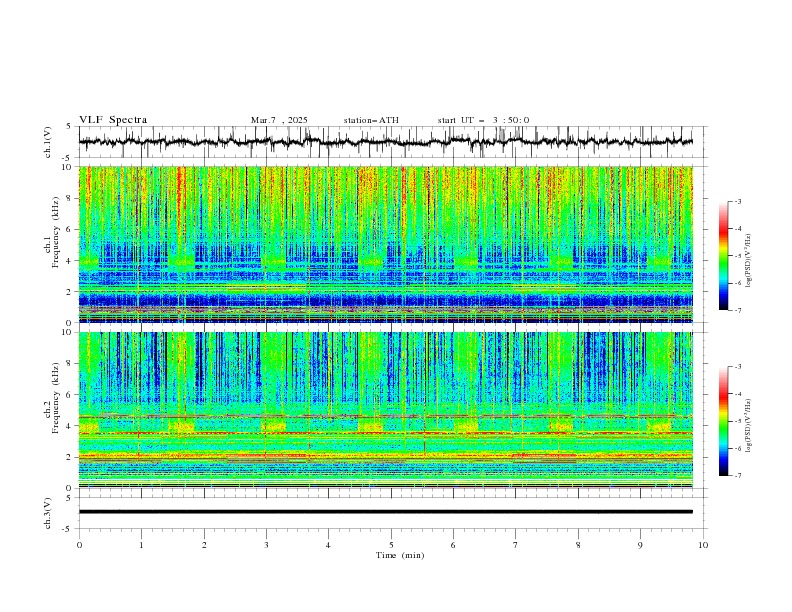
Task: Click the ch.1 spectrogram panel
Action: [385, 244]
